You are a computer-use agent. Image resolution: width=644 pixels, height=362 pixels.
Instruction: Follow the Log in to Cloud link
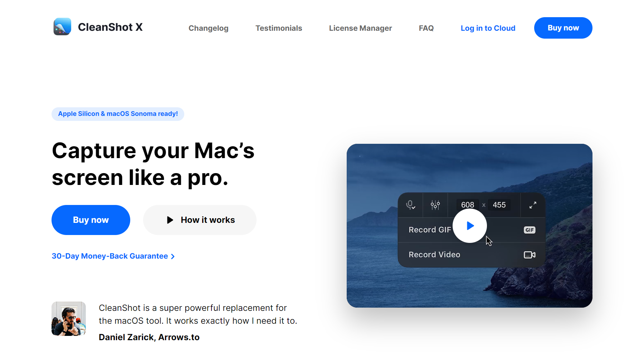coord(488,28)
